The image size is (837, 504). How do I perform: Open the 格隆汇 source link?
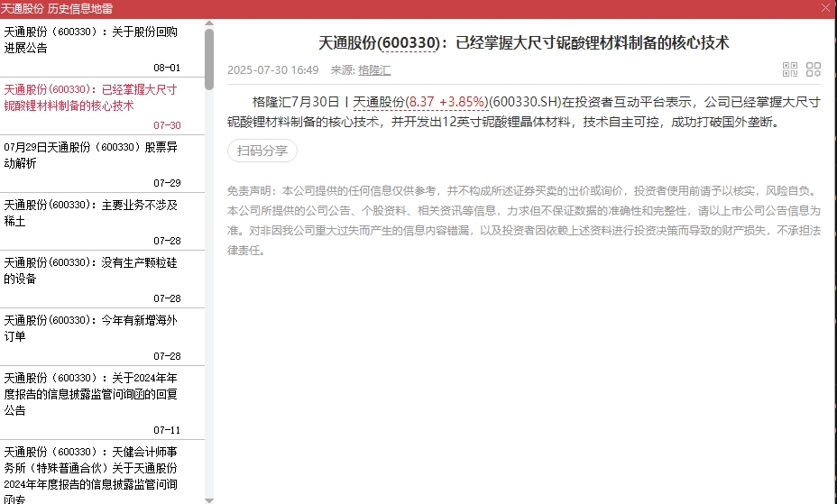pos(374,70)
